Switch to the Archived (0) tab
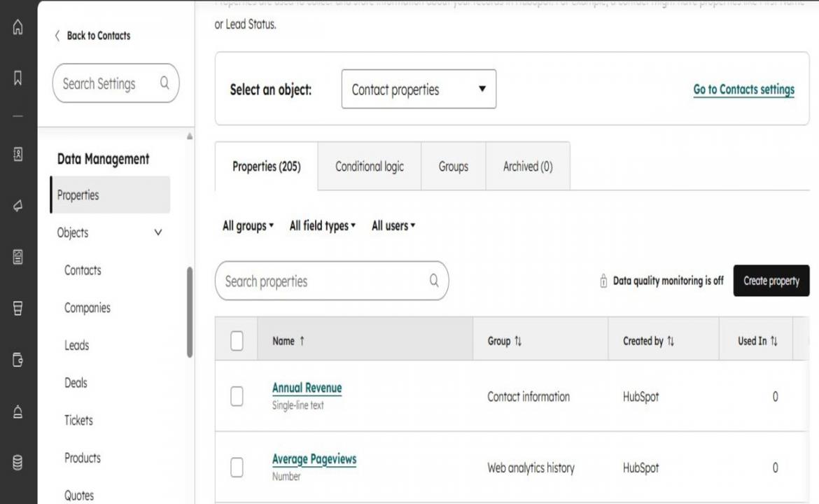Viewport: 819px width, 504px height. pyautogui.click(x=528, y=166)
